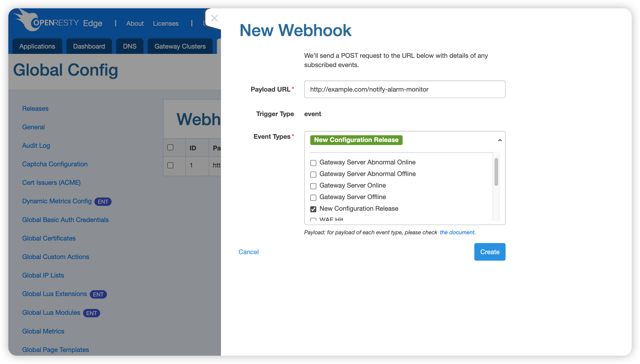Open Global IP Lists in sidebar
The height and width of the screenshot is (364, 640).
43,275
